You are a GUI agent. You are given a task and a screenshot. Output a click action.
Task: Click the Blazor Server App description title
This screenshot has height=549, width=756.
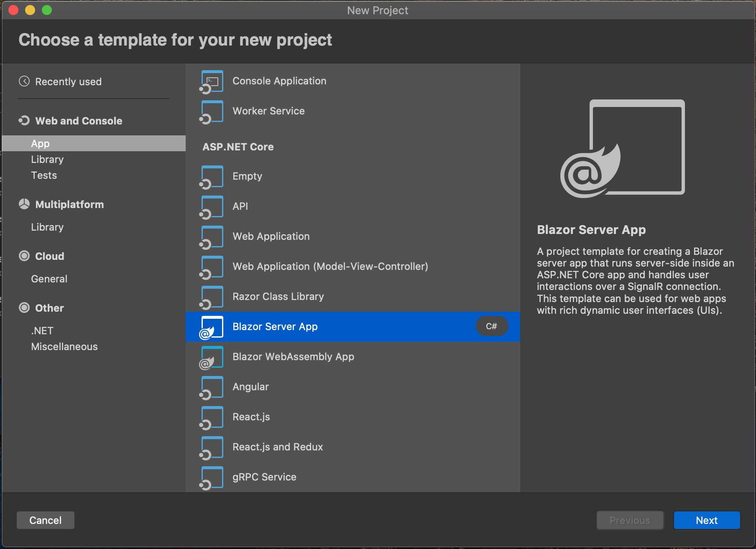[x=591, y=230]
